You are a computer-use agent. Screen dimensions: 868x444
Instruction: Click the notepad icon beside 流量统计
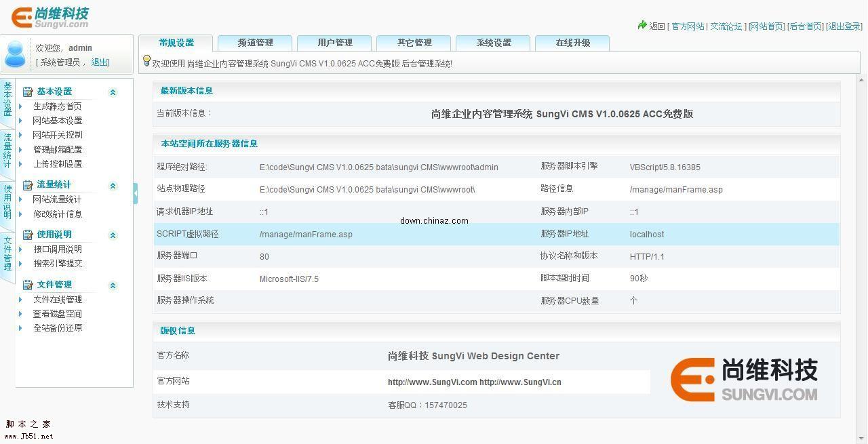(26, 184)
